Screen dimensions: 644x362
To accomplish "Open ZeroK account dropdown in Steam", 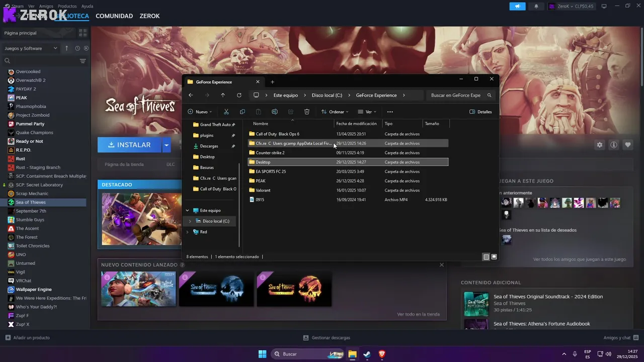I will click(x=572, y=6).
